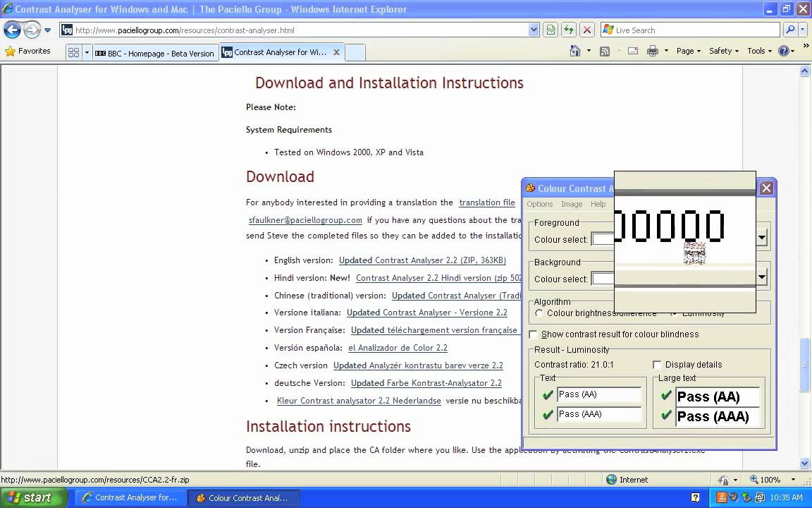Click the browser Forward arrow button

(32, 30)
